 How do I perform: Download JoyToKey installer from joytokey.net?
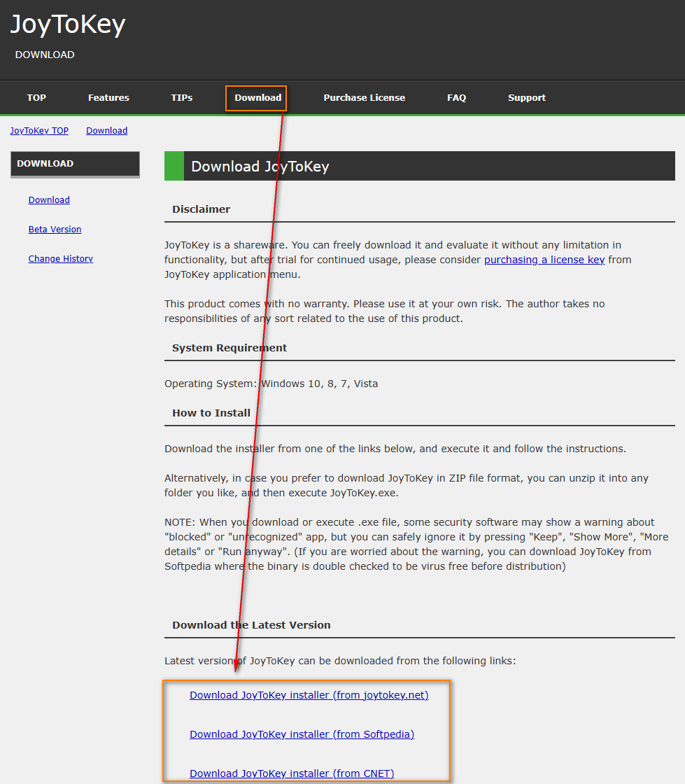pyautogui.click(x=309, y=695)
